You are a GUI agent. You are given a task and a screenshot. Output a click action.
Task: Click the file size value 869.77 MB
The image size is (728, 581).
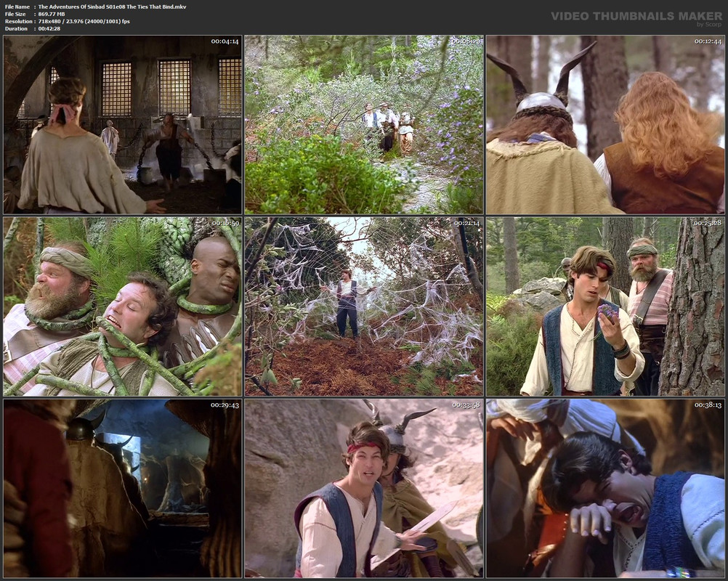(x=52, y=14)
